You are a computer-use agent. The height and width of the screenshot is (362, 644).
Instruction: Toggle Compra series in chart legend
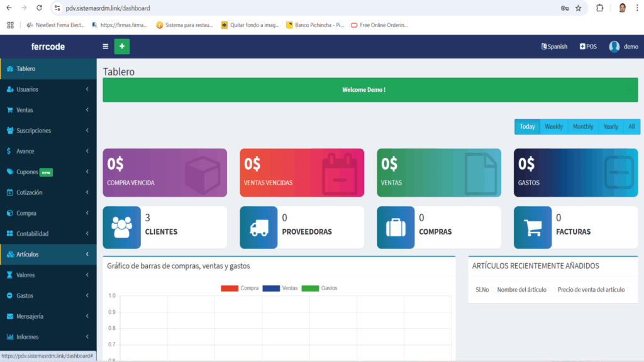point(240,288)
